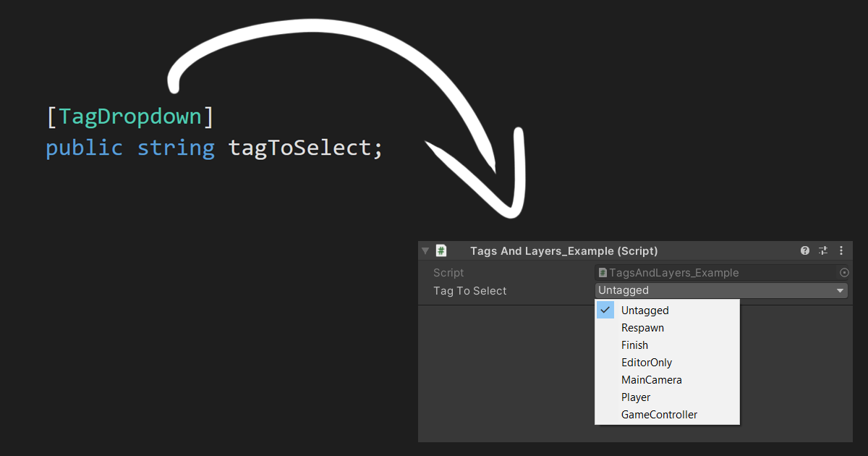Click the TagsAndLayers_Example script reference field
Viewport: 868px width, 456px height.
click(x=716, y=273)
